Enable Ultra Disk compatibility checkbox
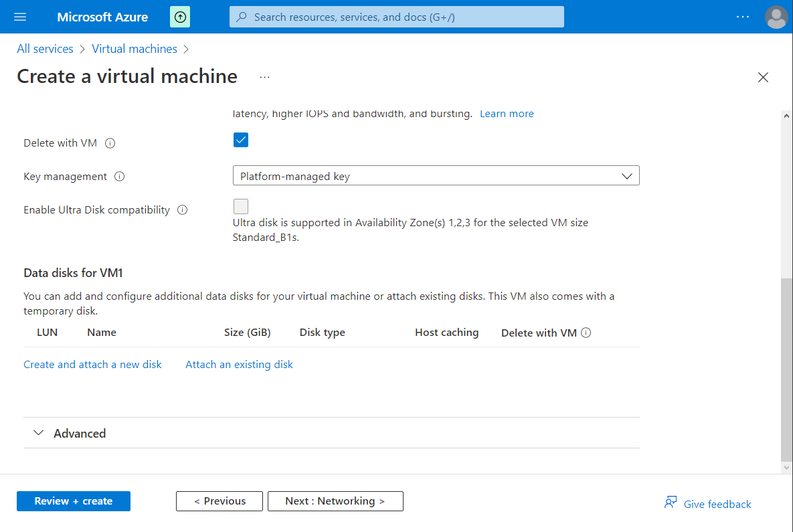Viewport: 793px width, 532px height. pos(241,206)
